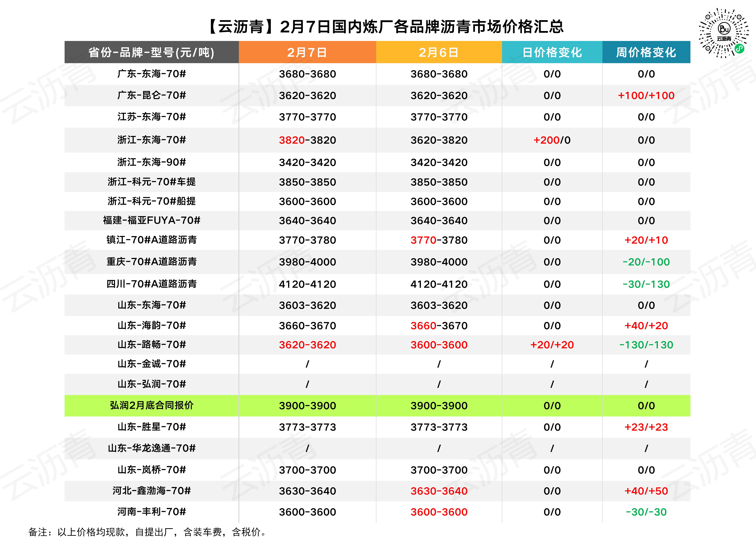
Task: Click the 云沥青 QR code logo
Action: 724,33
